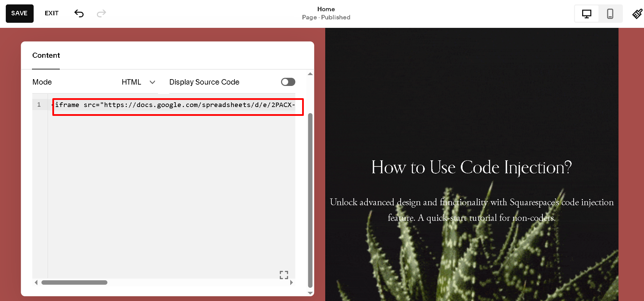
Task: Redo the last change
Action: [x=101, y=14]
